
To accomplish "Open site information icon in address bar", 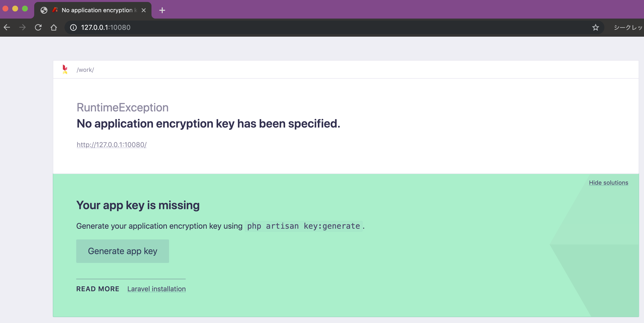I will pyautogui.click(x=73, y=27).
